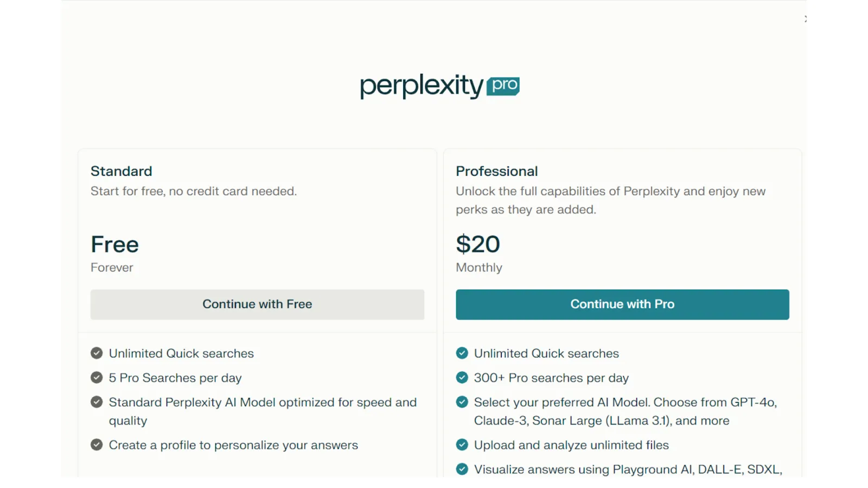Select the Professional plan heading

[x=497, y=171]
